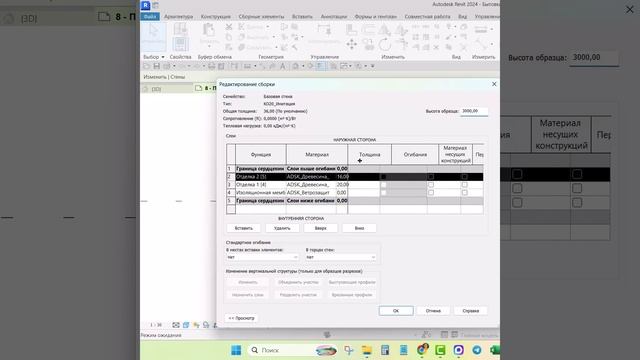Select the Align tool in the Modify panel

(x=351, y=29)
